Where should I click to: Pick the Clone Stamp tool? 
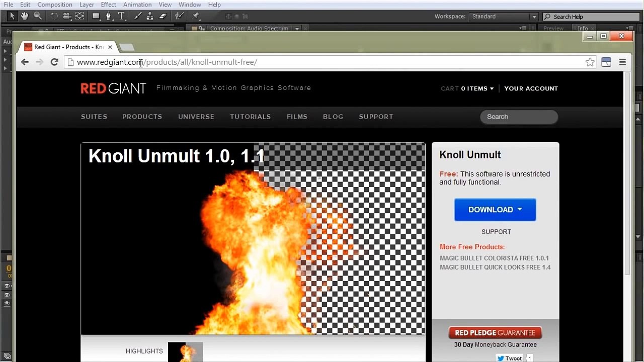click(x=150, y=16)
